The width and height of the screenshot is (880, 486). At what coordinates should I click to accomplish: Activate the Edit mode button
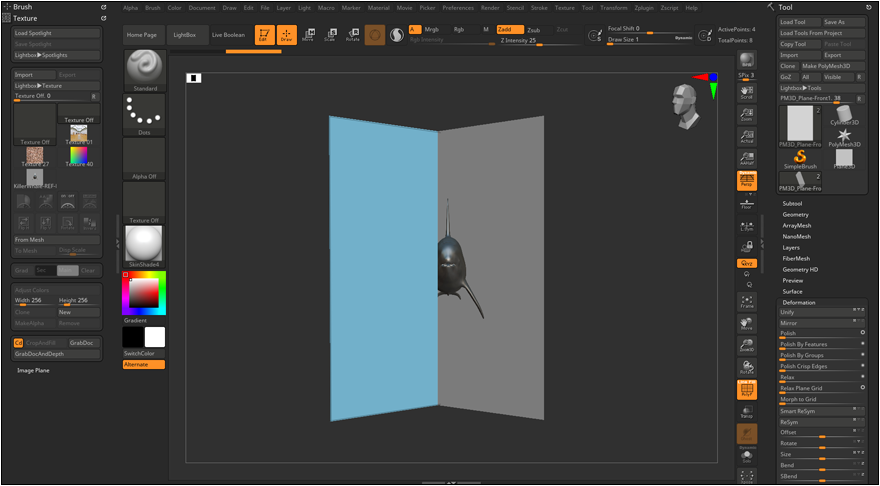[265, 35]
